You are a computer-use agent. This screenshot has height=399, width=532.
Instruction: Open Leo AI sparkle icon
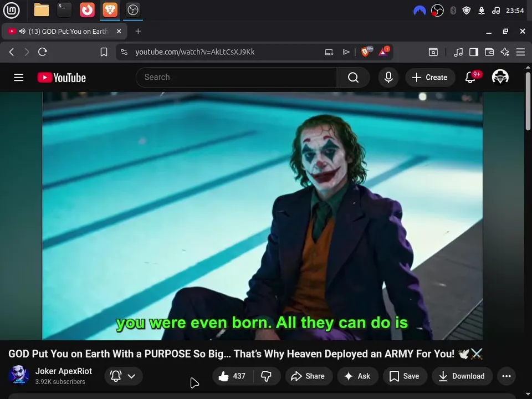(x=505, y=52)
